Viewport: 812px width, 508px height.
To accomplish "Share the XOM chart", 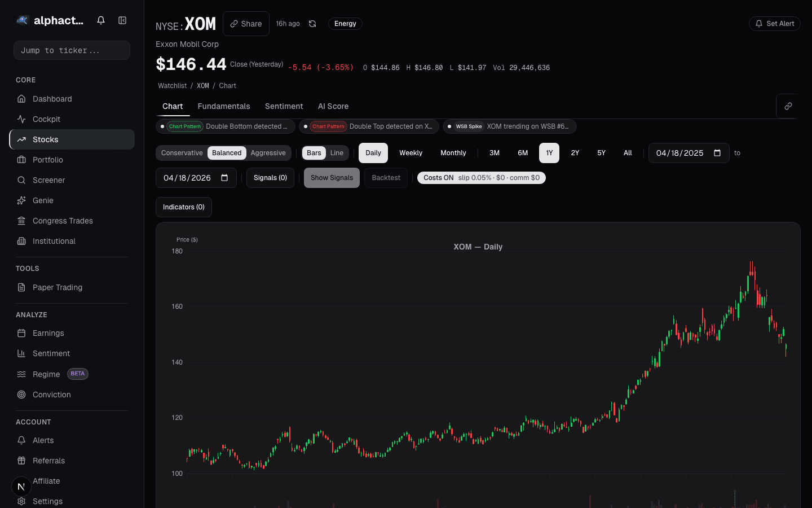I will pyautogui.click(x=246, y=24).
